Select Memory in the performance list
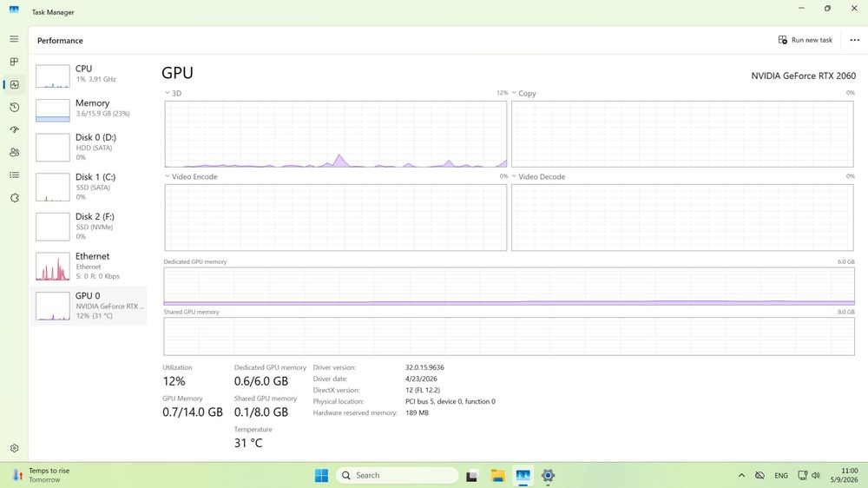The height and width of the screenshot is (488, 868). tap(89, 109)
